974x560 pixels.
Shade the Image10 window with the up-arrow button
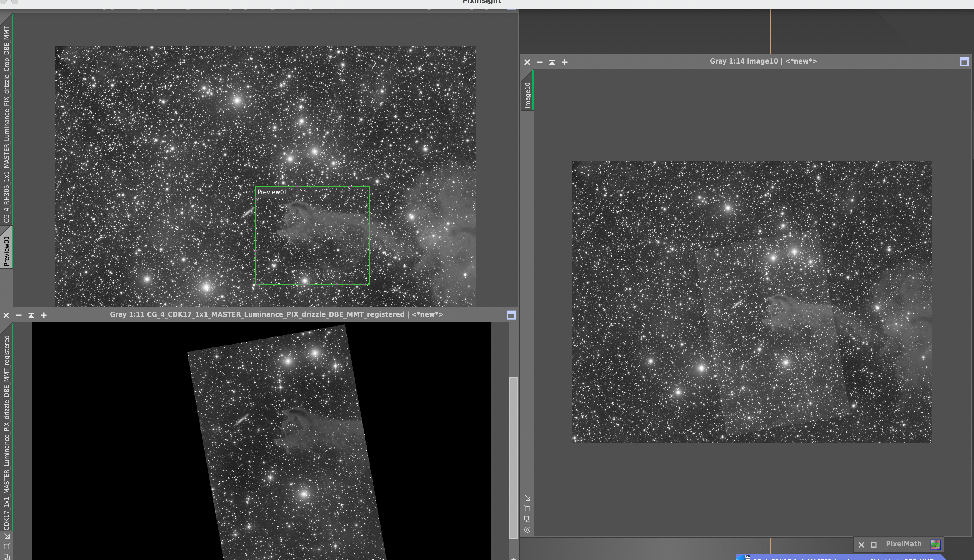(552, 62)
